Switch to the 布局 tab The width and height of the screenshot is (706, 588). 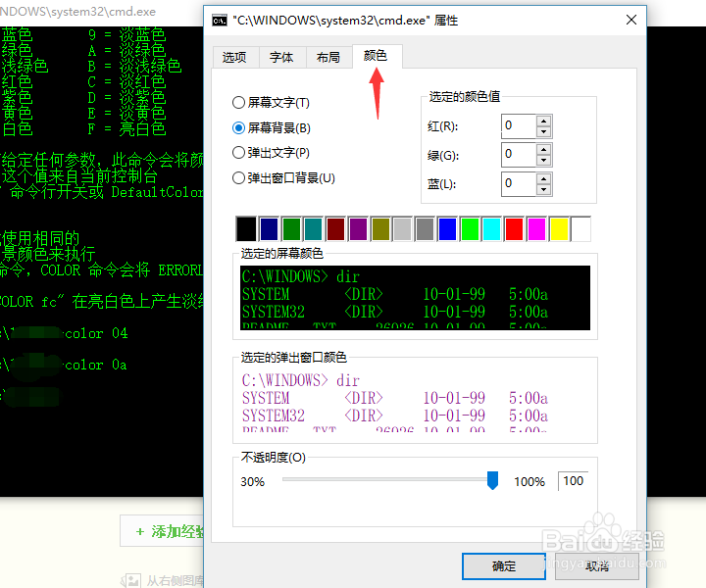click(328, 57)
